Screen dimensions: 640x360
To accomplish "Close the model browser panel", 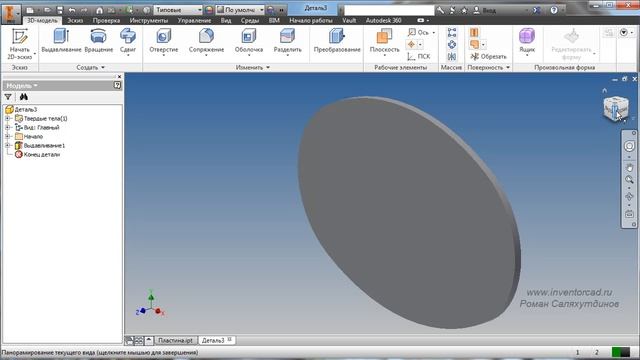I will pos(119,77).
